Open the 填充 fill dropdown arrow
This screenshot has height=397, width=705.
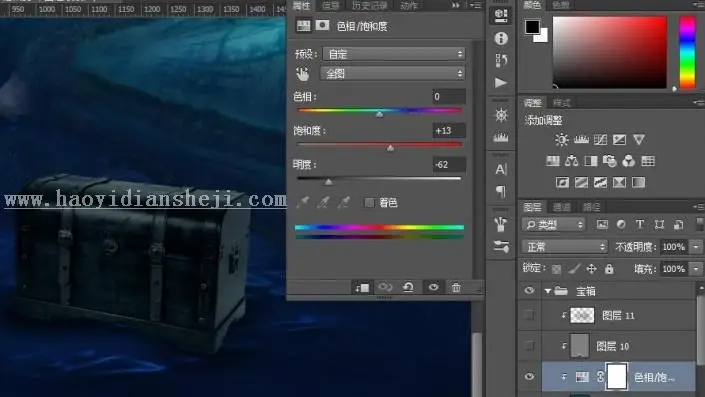pos(696,269)
